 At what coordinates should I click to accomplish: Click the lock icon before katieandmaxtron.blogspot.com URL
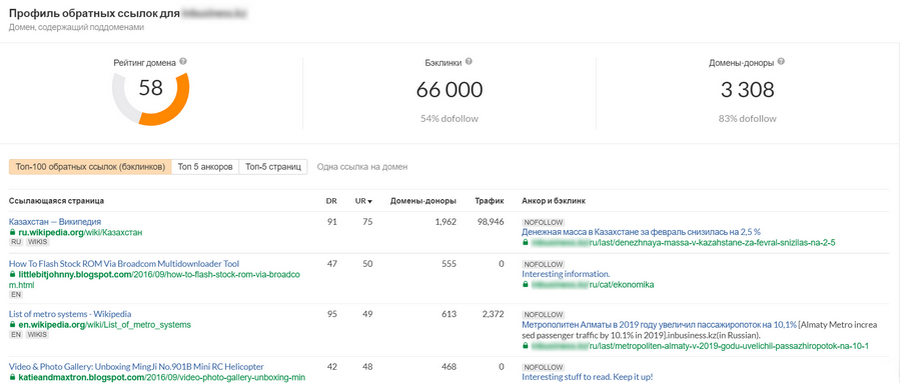pos(12,377)
